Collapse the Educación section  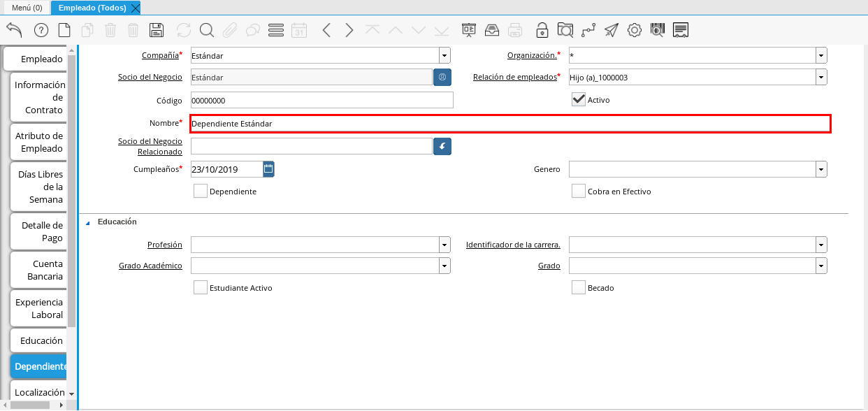point(88,222)
